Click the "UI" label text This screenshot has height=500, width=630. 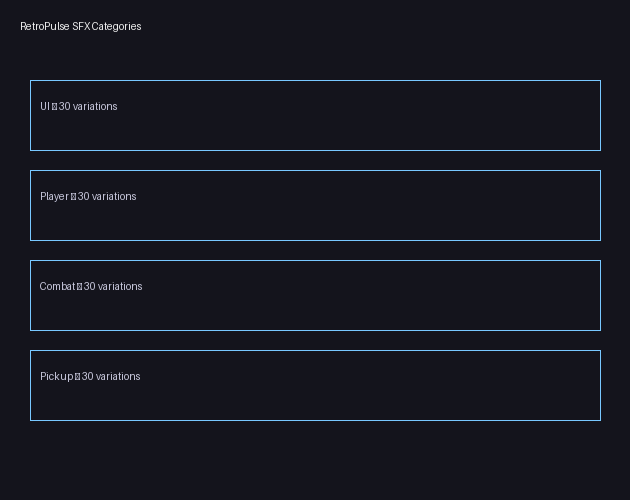pos(45,107)
